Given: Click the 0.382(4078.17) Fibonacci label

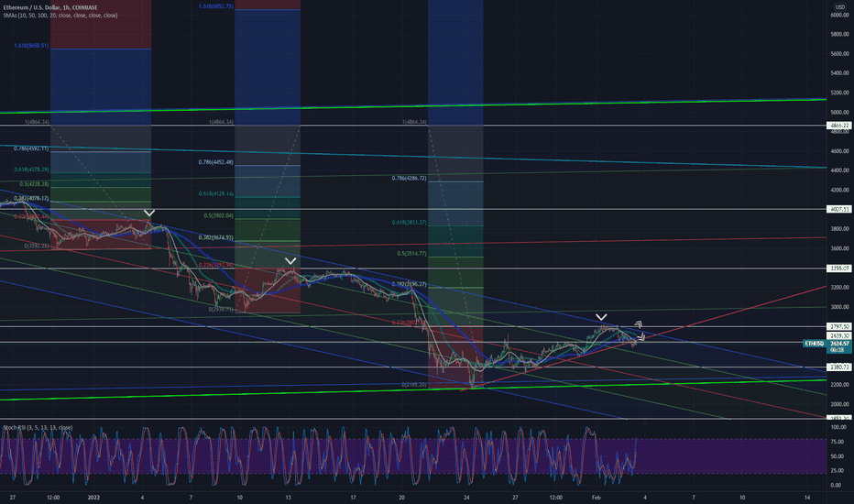Looking at the screenshot, I should coord(31,198).
